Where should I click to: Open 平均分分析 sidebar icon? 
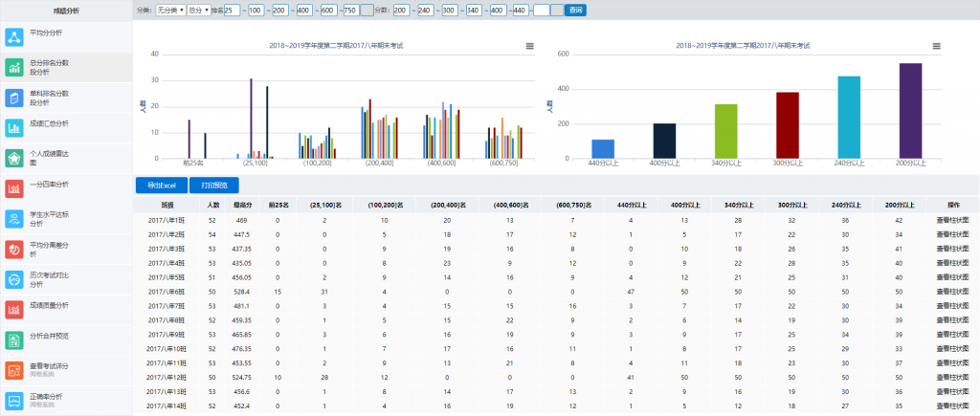pos(14,37)
